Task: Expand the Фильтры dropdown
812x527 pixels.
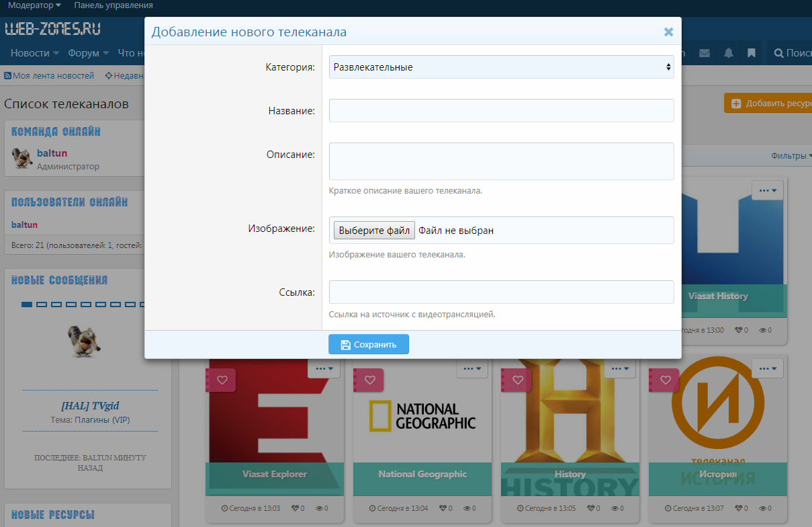Action: (x=791, y=156)
